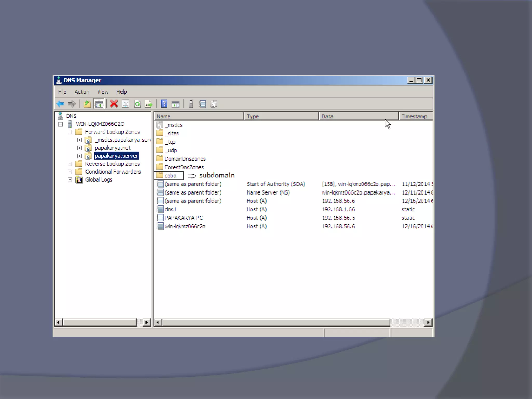This screenshot has width=532, height=399.
Task: Click the red X Delete icon
Action: (x=114, y=104)
